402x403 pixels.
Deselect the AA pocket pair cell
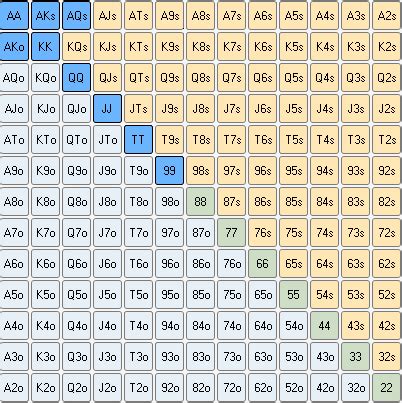pyautogui.click(x=14, y=16)
